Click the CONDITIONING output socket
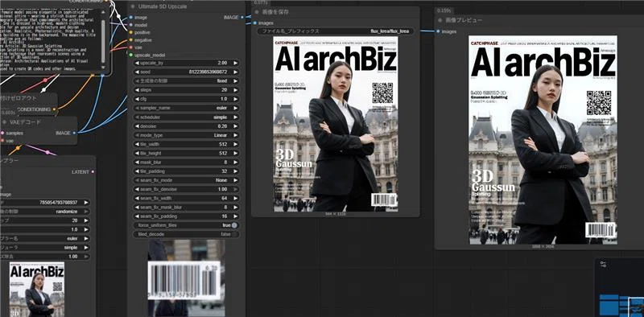 pyautogui.click(x=54, y=109)
